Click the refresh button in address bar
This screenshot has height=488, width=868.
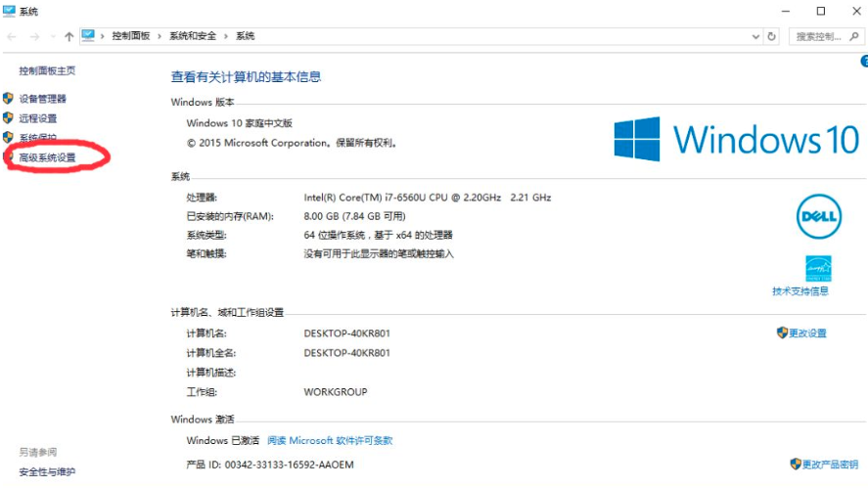pyautogui.click(x=772, y=36)
